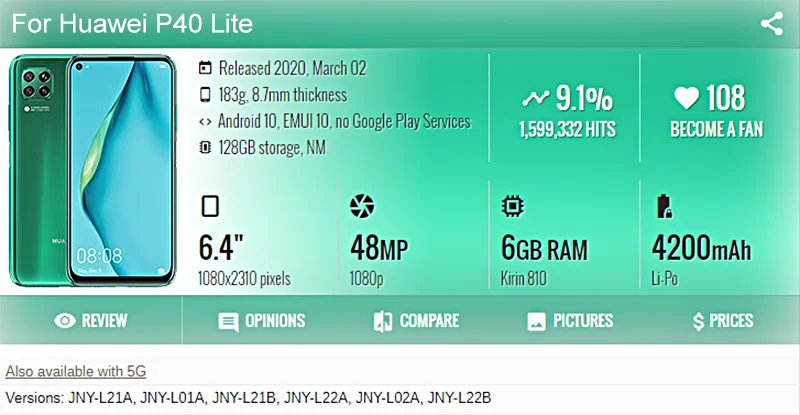Follow the Also available with 5G link
The width and height of the screenshot is (800, 415).
[76, 372]
